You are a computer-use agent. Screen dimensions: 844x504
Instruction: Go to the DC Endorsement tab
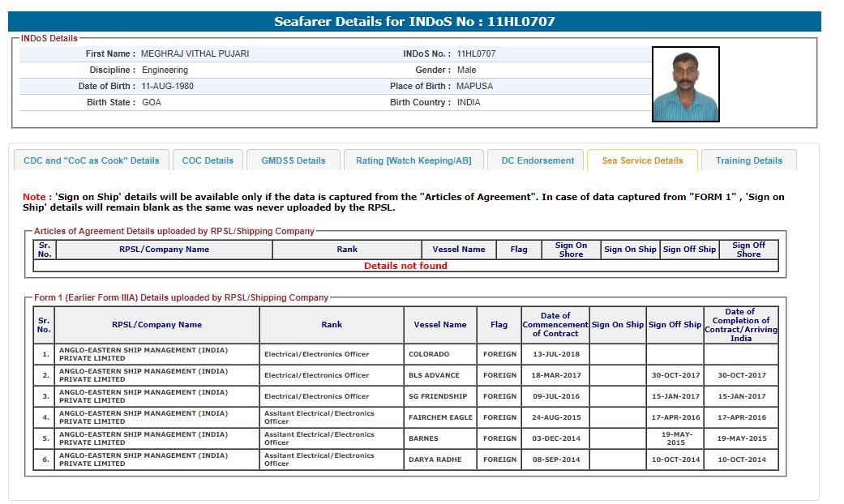point(538,160)
